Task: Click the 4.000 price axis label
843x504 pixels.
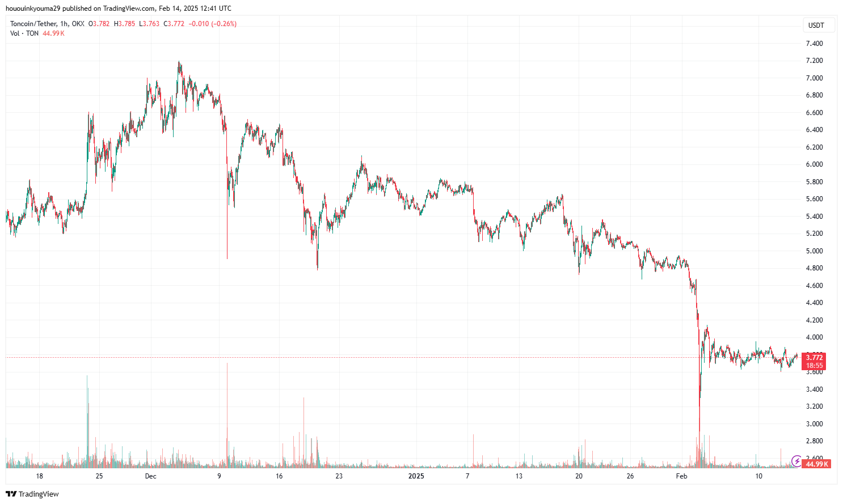Action: 814,337
